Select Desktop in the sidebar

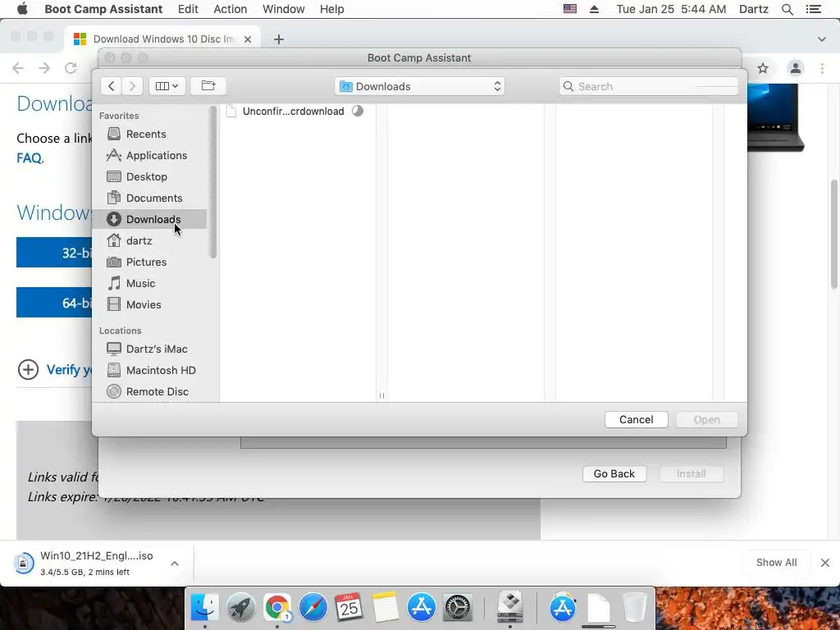pos(149,177)
